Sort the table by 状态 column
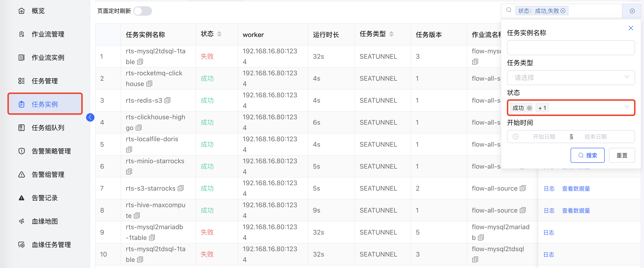Viewport: 644px width, 268px height. pos(220,34)
